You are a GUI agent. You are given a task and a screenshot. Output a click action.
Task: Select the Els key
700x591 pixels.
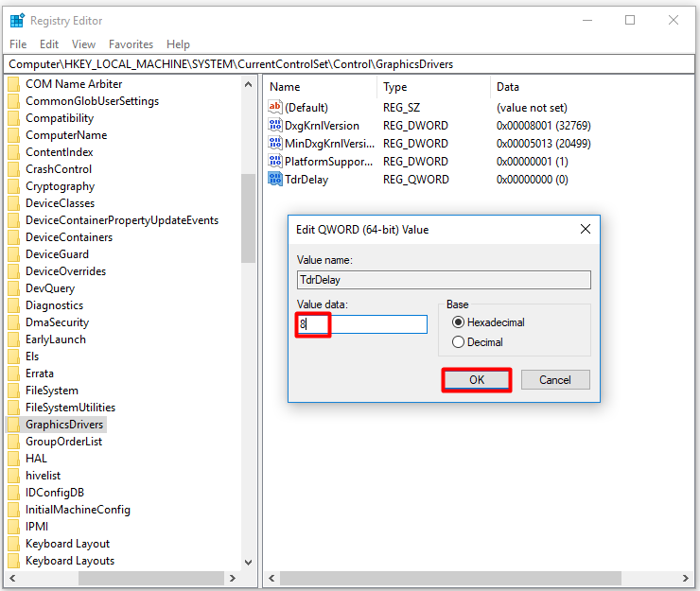32,356
